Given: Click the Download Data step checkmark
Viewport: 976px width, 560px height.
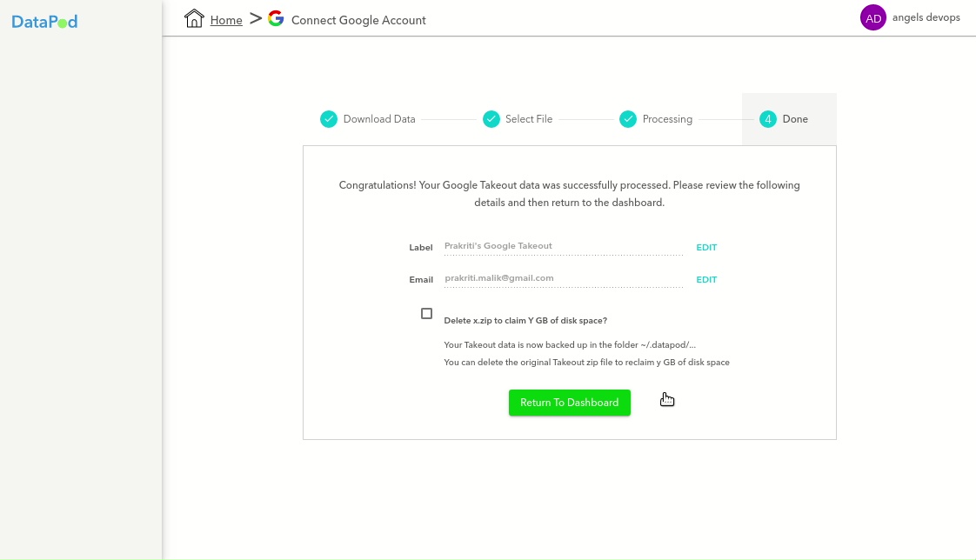Looking at the screenshot, I should [329, 119].
